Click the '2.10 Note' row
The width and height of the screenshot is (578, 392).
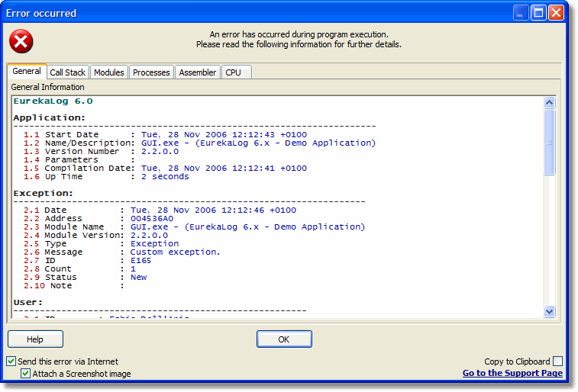click(x=74, y=286)
